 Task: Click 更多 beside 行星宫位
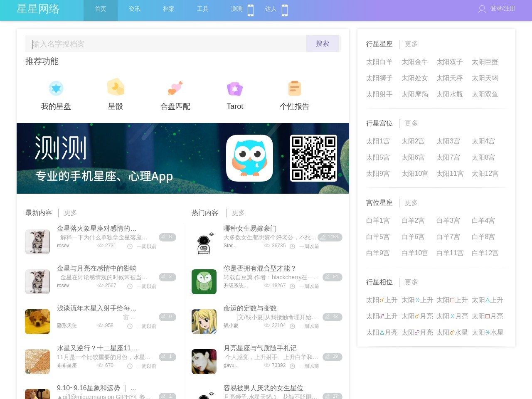pos(411,123)
